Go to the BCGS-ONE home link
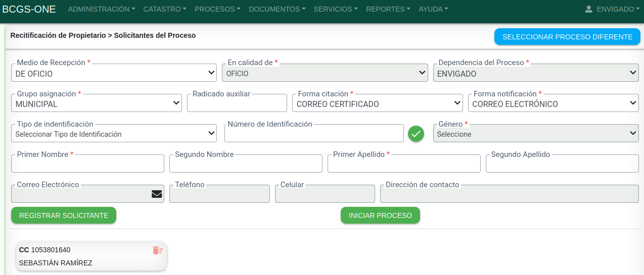644x275 pixels. click(x=29, y=9)
